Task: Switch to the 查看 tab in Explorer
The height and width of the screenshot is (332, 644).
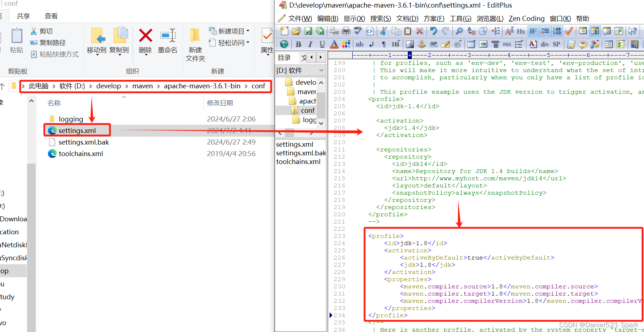Action: pos(51,16)
